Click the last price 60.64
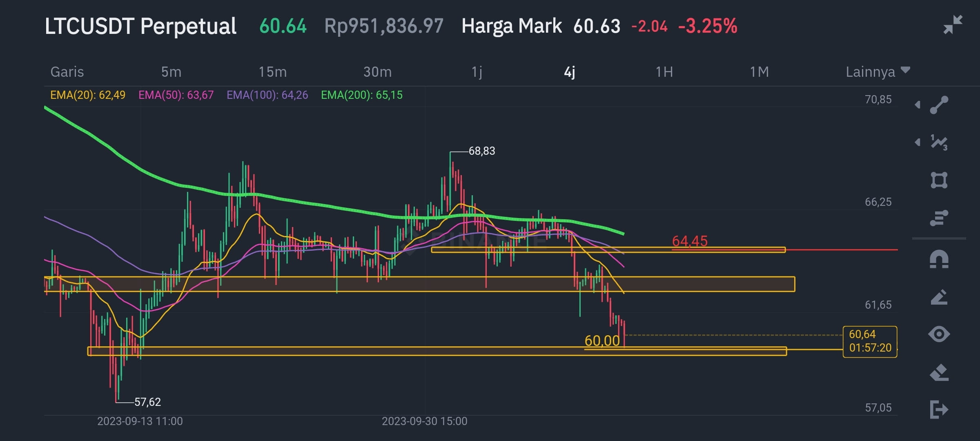Viewport: 980px width, 441px height. [283, 26]
